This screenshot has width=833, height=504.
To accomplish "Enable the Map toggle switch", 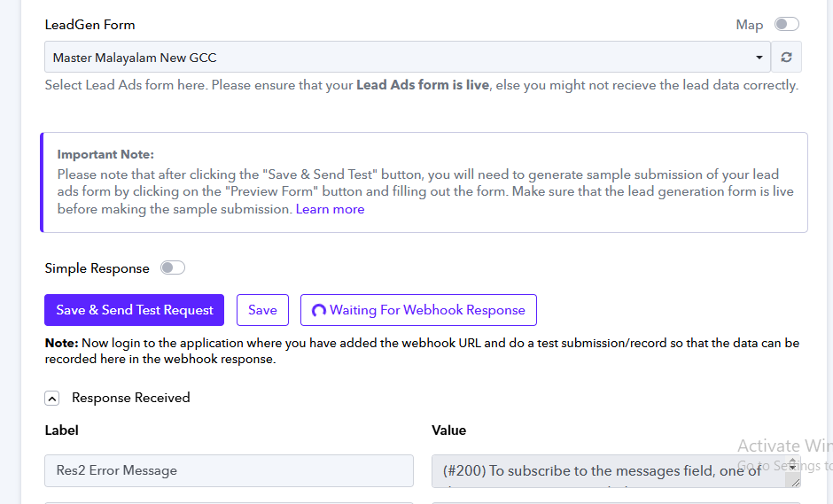I will pyautogui.click(x=786, y=25).
